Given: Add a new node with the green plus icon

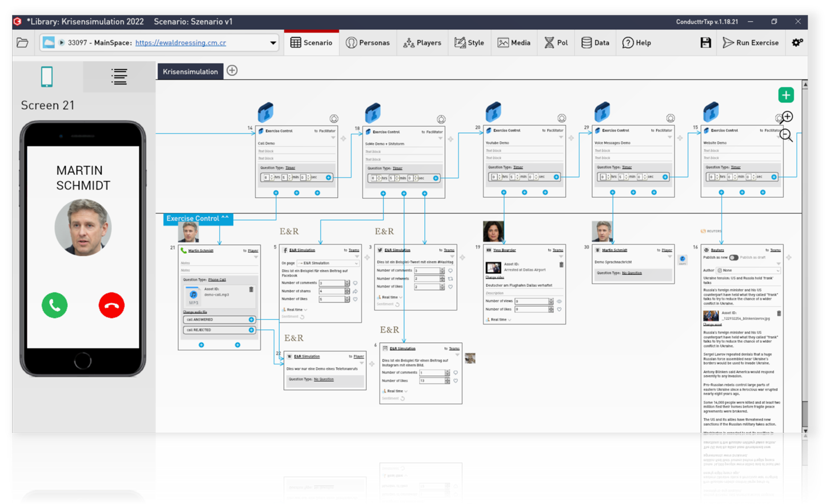Looking at the screenshot, I should tap(786, 94).
